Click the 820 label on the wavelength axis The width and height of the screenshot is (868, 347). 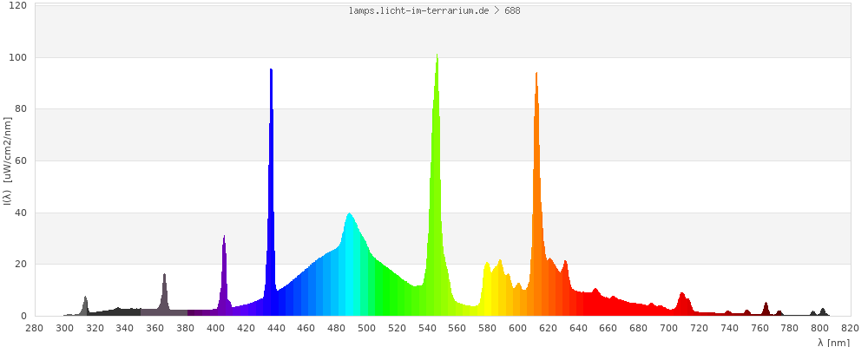[x=850, y=328]
